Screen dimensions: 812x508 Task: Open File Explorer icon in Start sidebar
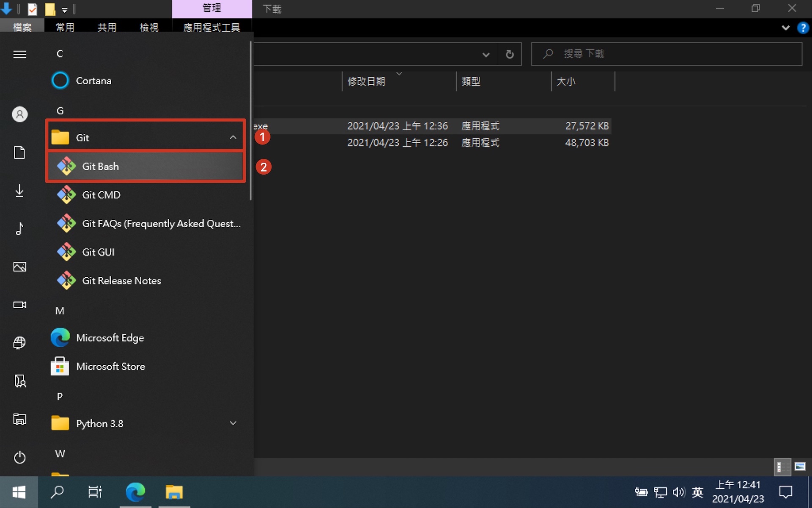pyautogui.click(x=19, y=419)
